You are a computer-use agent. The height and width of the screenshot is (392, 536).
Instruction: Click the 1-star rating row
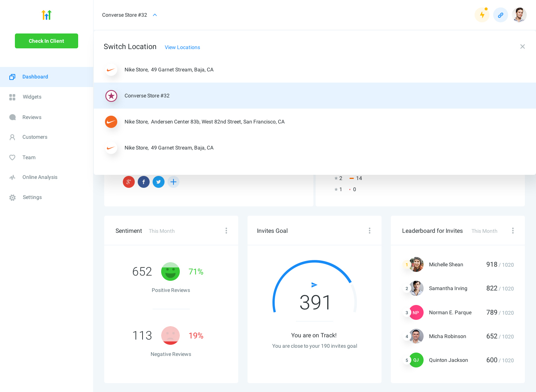click(x=345, y=190)
